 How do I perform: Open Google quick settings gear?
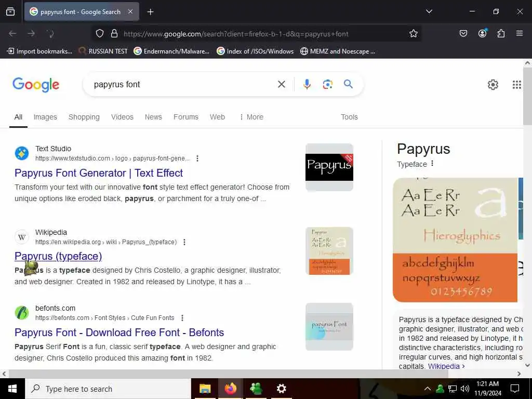tap(493, 85)
